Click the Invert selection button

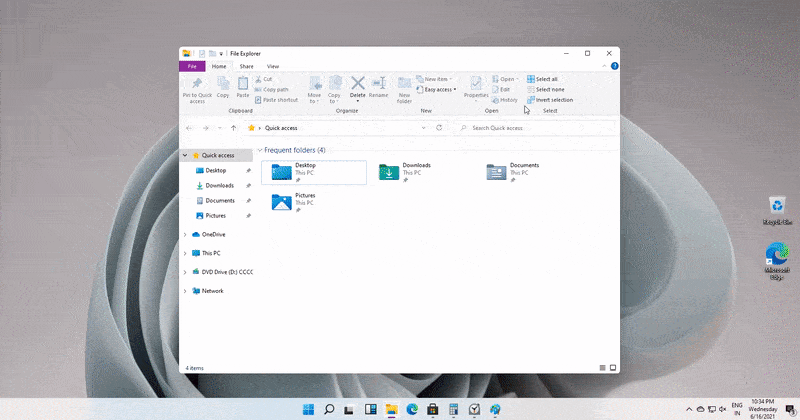(x=554, y=100)
